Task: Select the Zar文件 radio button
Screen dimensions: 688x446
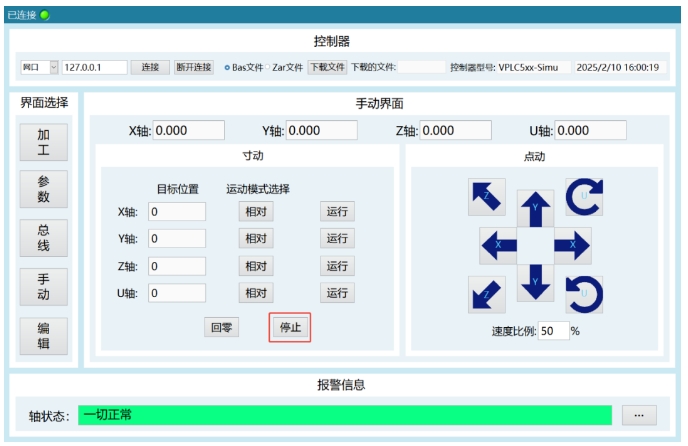Action: point(267,67)
